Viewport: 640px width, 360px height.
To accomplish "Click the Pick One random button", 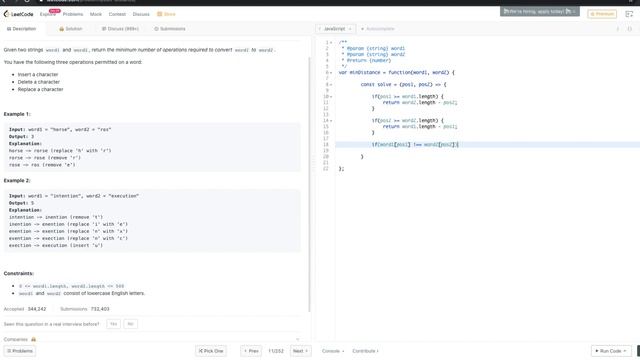I will point(211,351).
